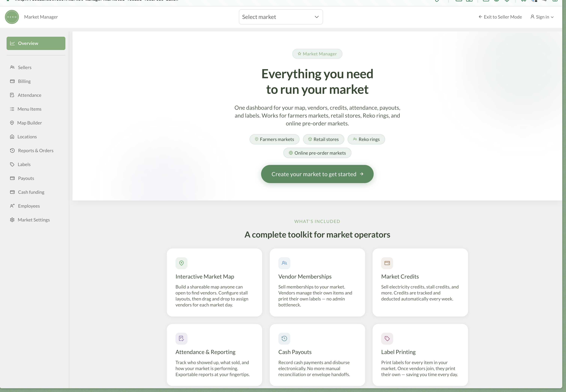Open the Market Settings gear icon
The height and width of the screenshot is (392, 566).
pos(12,220)
